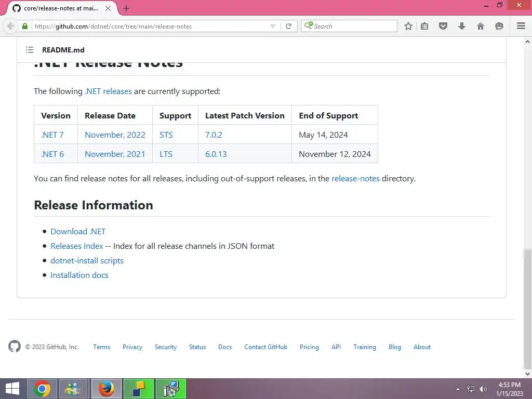This screenshot has height=399, width=532.
Task: Switch to Firefox in the taskbar
Action: click(106, 389)
